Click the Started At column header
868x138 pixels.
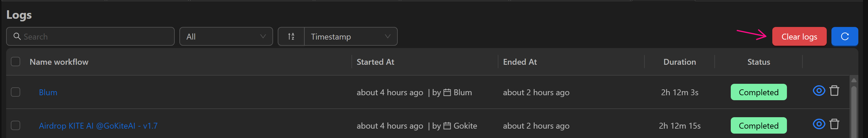click(375, 62)
